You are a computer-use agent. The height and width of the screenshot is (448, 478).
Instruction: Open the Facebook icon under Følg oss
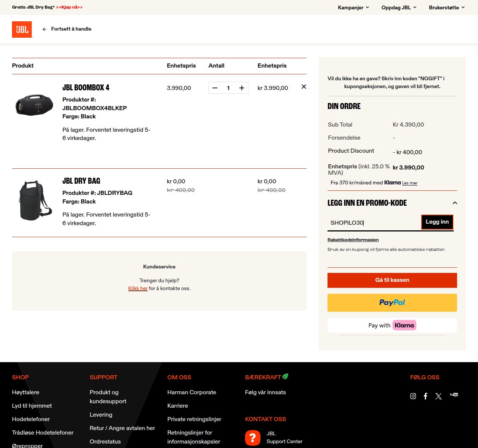[x=425, y=396]
